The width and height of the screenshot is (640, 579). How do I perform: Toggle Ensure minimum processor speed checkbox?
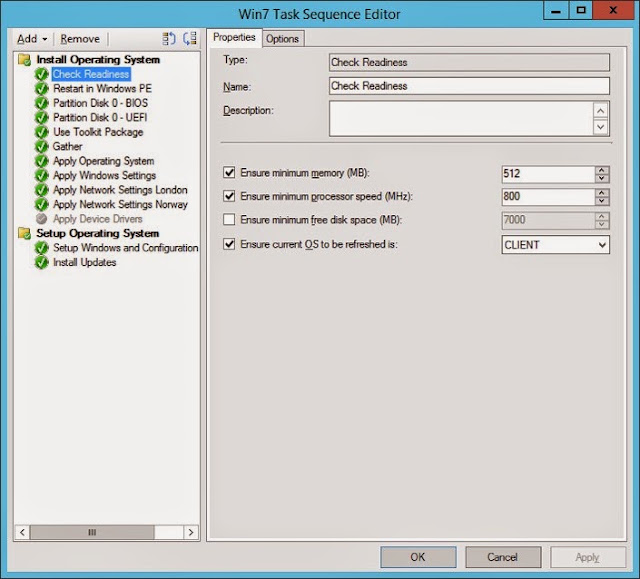pyautogui.click(x=229, y=196)
